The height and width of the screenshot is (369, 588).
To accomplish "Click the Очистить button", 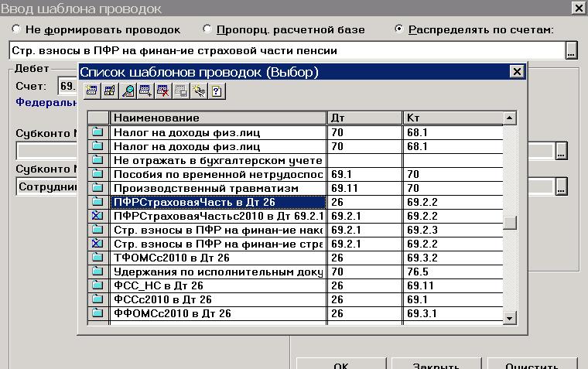I will tap(532, 364).
